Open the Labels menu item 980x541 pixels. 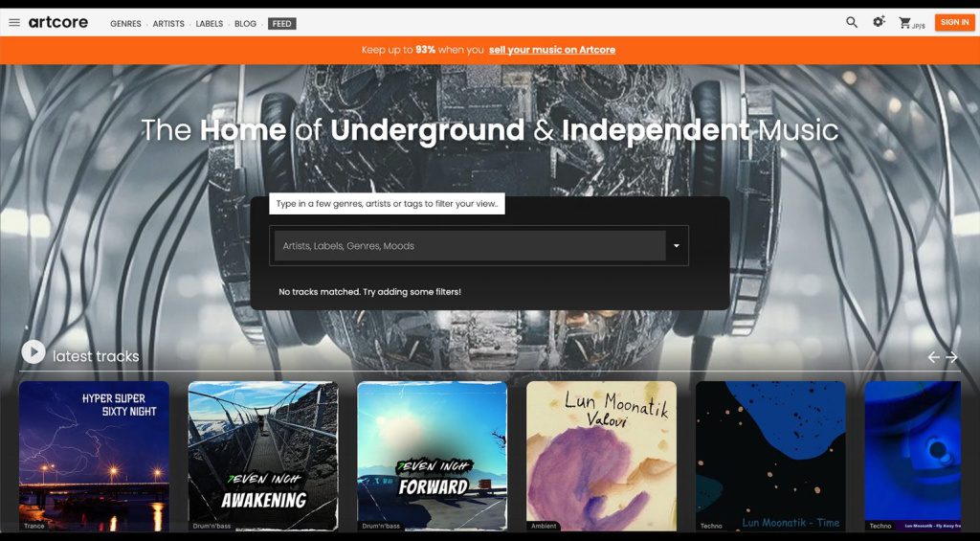tap(210, 24)
